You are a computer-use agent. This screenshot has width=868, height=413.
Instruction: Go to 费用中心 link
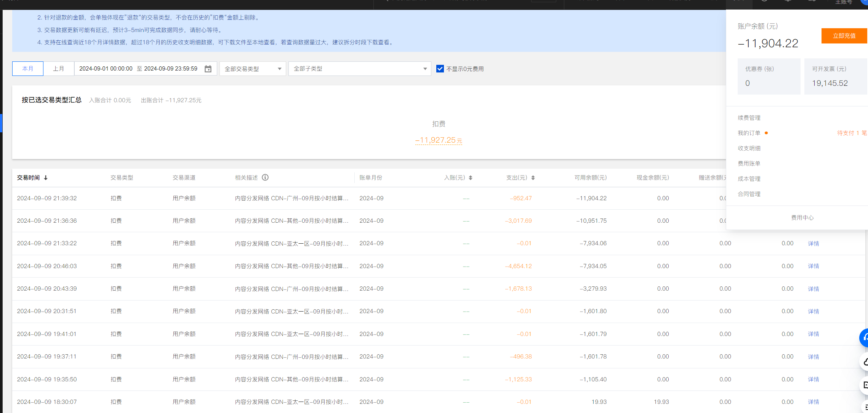[x=802, y=218]
